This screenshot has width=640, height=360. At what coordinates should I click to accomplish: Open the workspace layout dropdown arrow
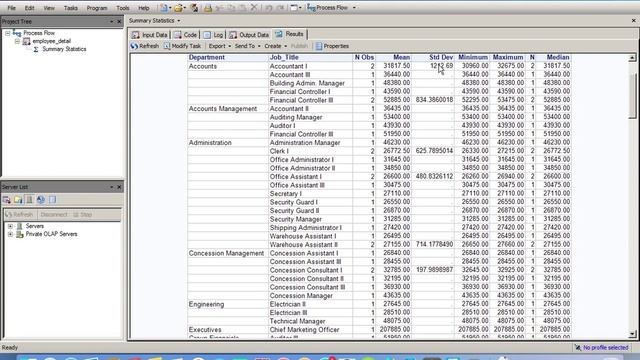pos(300,8)
